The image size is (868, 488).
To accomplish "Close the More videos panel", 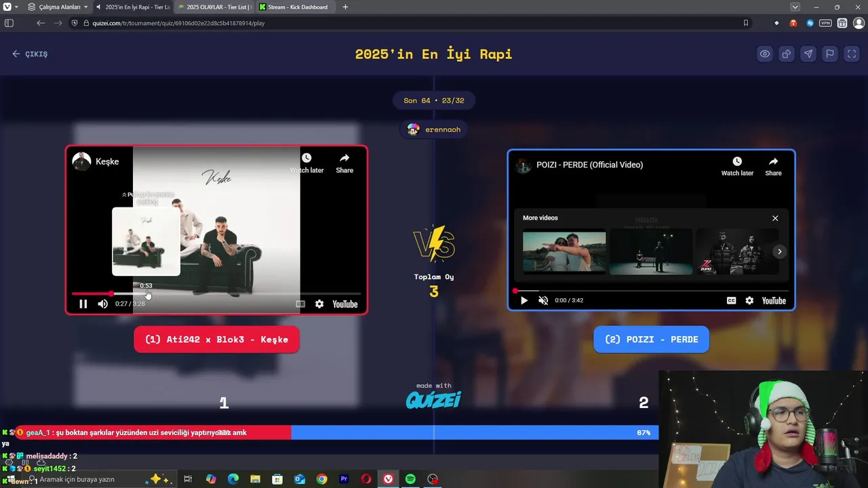I will click(x=775, y=218).
